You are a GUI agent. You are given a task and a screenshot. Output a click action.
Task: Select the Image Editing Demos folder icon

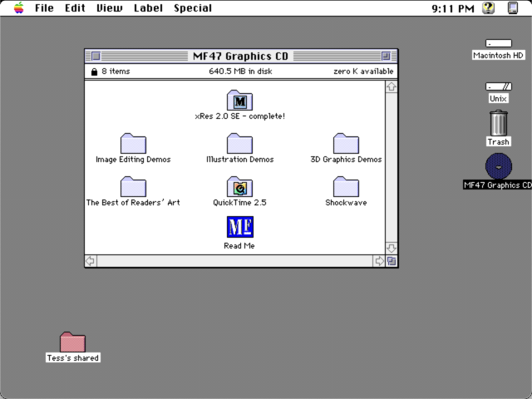133,143
